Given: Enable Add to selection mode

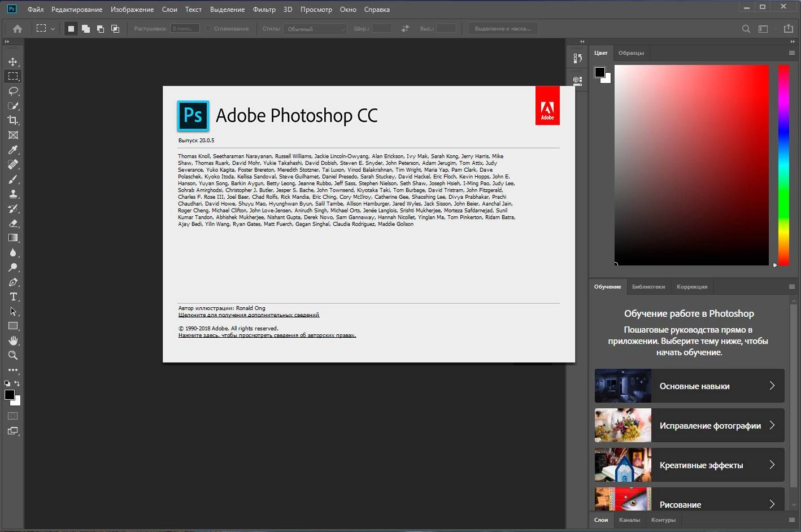Looking at the screenshot, I should click(86, 29).
